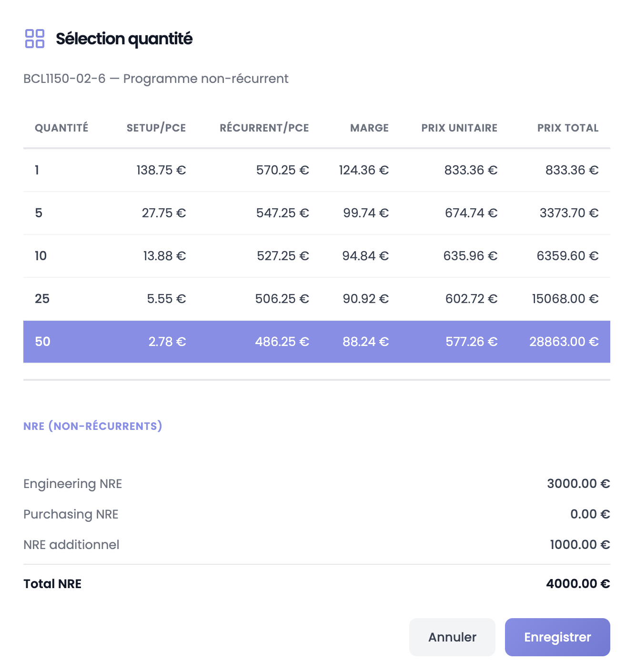Image resolution: width=626 pixels, height=672 pixels.
Task: Click the SETUP/PCE column header
Action: pyautogui.click(x=156, y=128)
